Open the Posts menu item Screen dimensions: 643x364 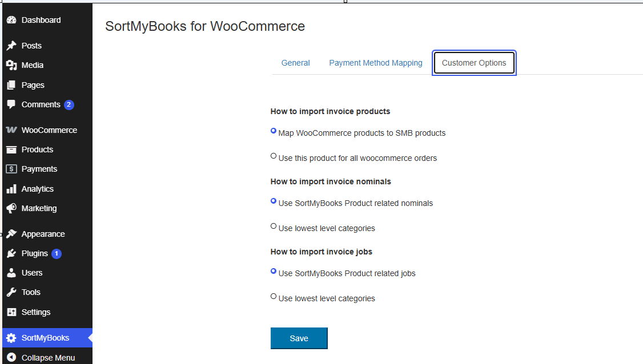tap(31, 46)
